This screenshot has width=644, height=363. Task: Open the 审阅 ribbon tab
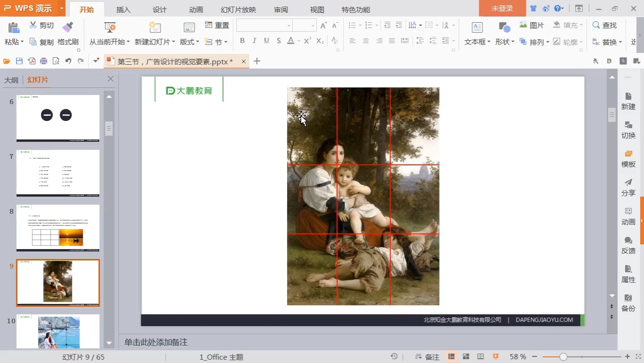(281, 9)
